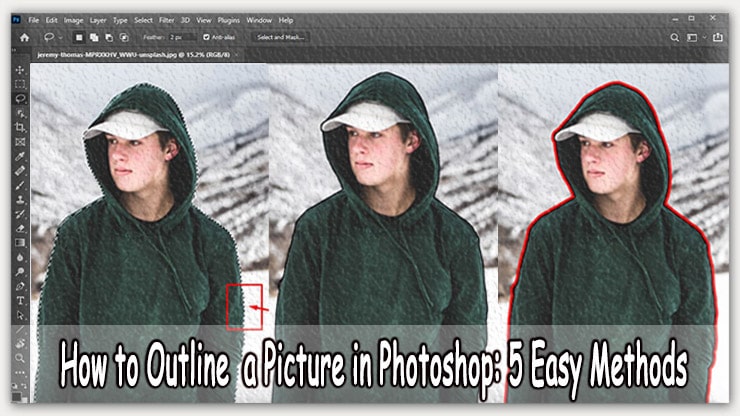Open the View menu
The width and height of the screenshot is (740, 416).
point(203,20)
